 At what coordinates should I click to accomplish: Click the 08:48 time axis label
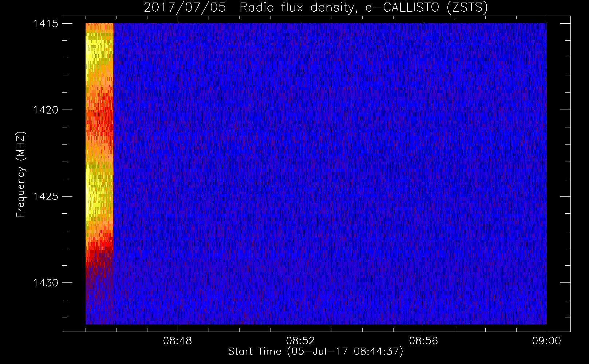coord(177,341)
